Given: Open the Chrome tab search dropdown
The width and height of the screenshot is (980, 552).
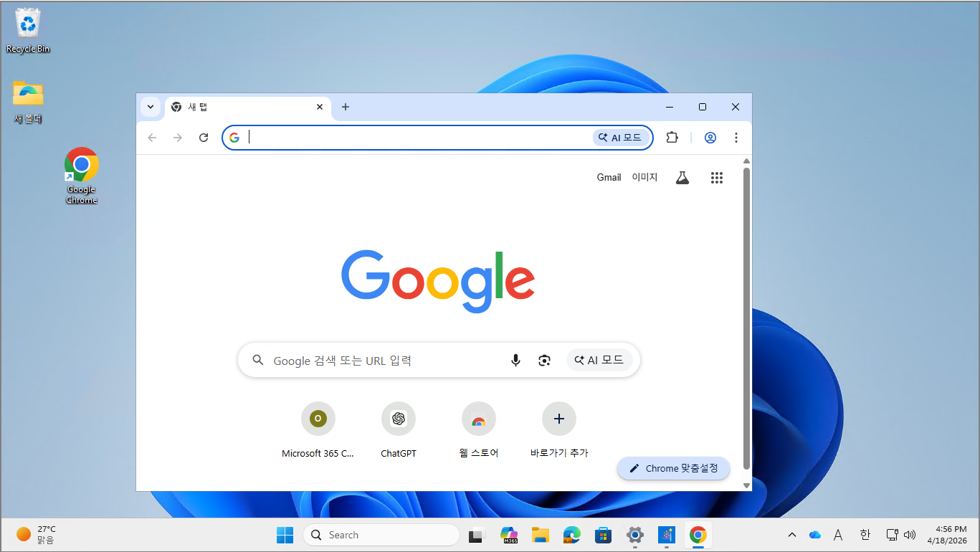Looking at the screenshot, I should click(150, 107).
